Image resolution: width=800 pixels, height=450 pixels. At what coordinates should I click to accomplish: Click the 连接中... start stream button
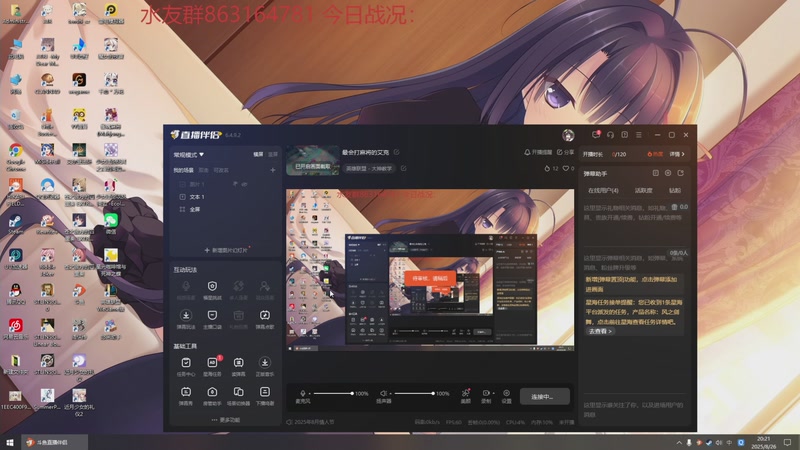[x=544, y=396]
